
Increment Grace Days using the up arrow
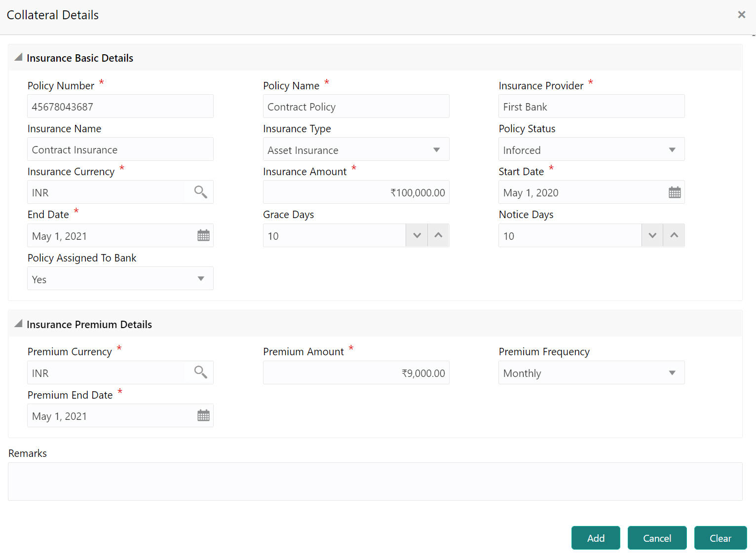(438, 235)
